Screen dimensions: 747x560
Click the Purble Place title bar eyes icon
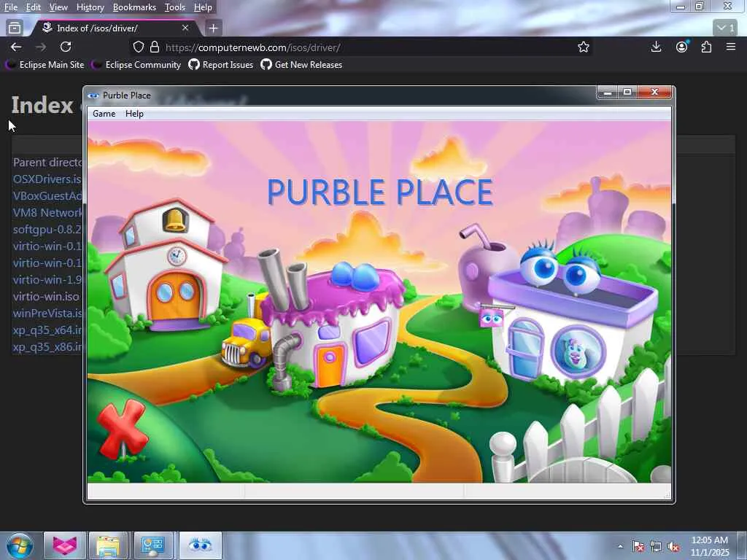93,96
